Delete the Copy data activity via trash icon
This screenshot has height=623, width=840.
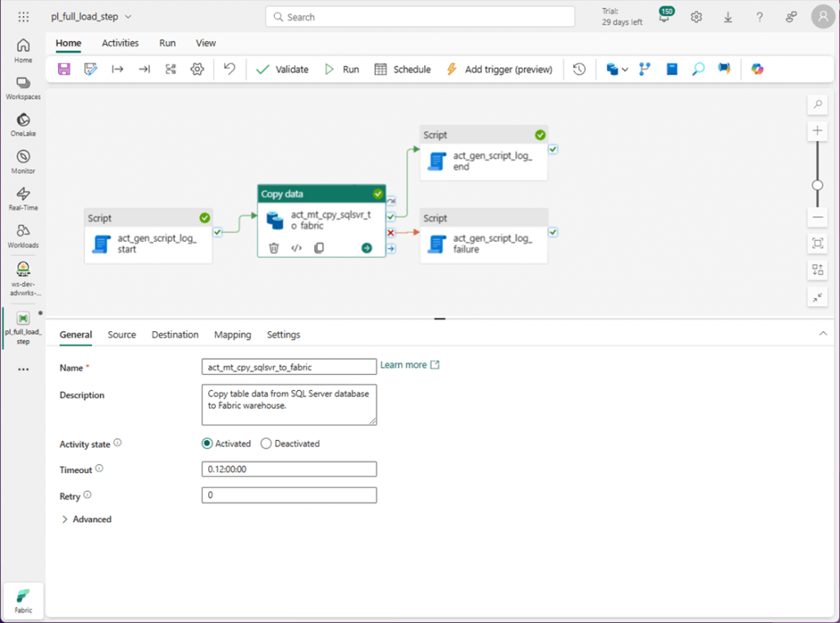(274, 248)
